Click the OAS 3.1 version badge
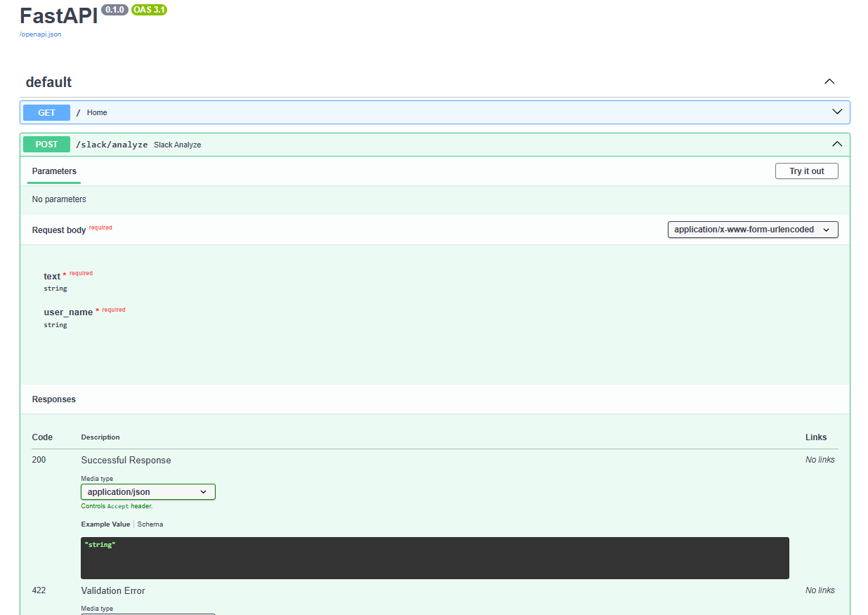 [x=149, y=10]
